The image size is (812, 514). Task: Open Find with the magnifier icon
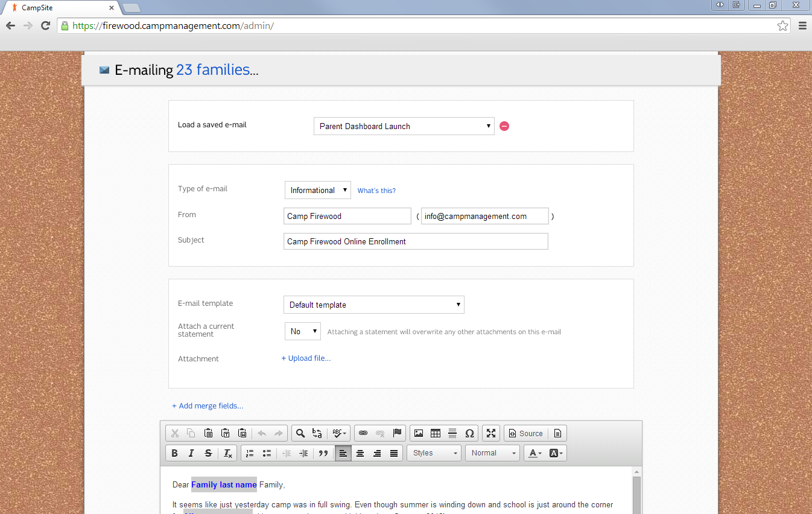(300, 433)
